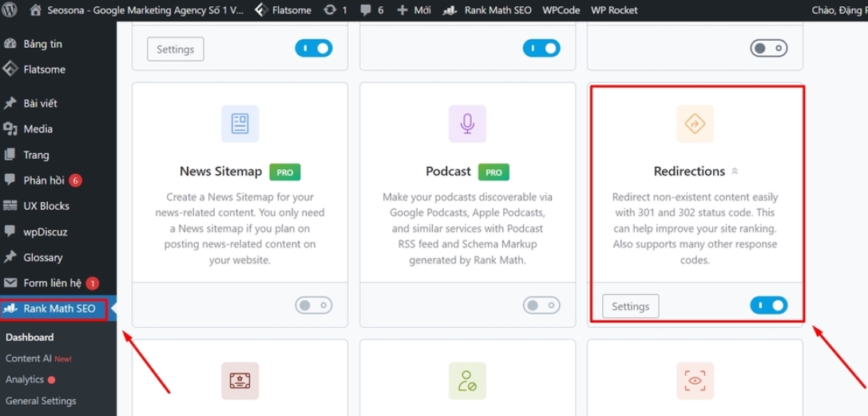Enable the Podcast module toggle
This screenshot has height=416, width=868.
(x=541, y=305)
